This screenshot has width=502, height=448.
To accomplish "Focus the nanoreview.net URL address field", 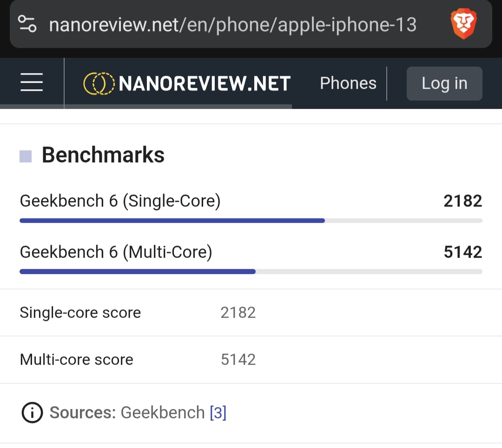I will 232,25.
